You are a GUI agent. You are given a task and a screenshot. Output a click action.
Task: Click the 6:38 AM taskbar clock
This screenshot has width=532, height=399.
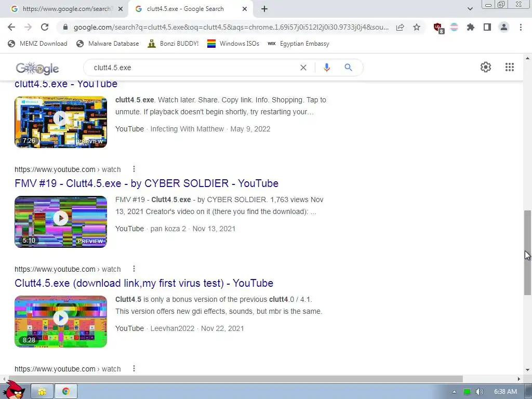(505, 392)
